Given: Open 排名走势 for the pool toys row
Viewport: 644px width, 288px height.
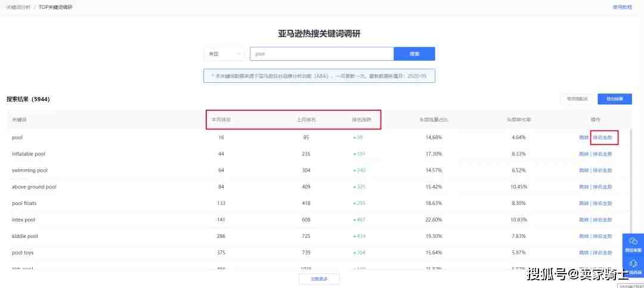Looking at the screenshot, I should (x=602, y=253).
